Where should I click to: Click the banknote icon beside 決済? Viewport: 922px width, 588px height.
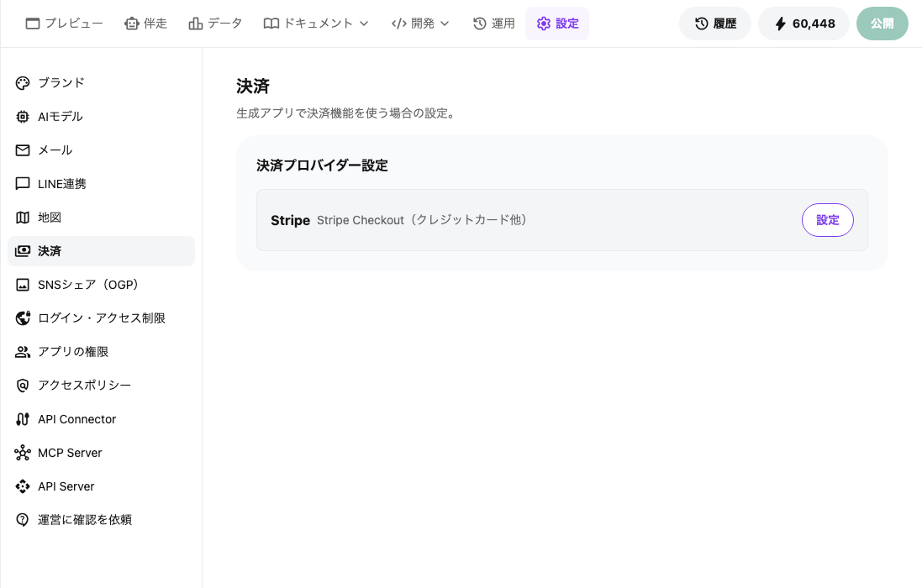[x=23, y=251]
